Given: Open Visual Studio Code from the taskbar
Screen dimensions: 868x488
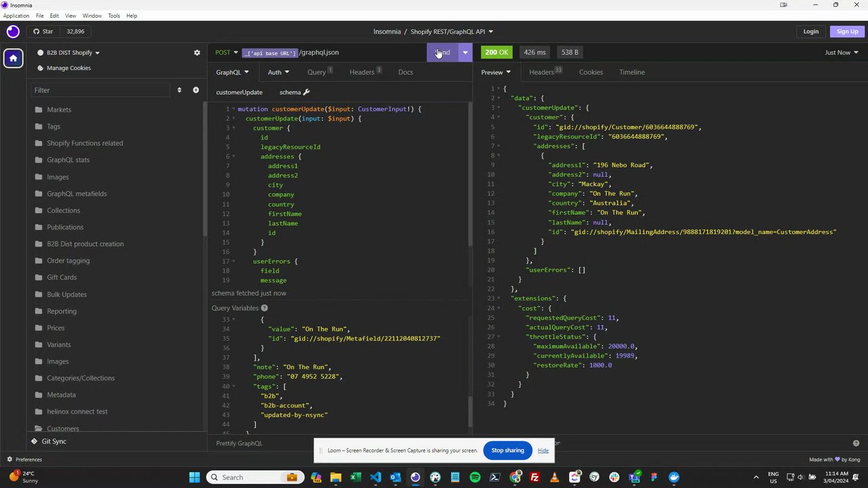Looking at the screenshot, I should [x=376, y=477].
